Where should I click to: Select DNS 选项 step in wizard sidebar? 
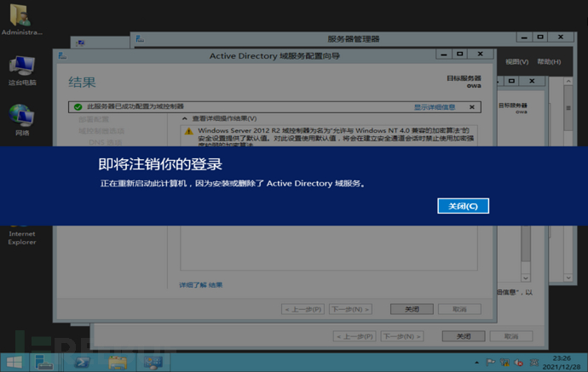coord(106,142)
